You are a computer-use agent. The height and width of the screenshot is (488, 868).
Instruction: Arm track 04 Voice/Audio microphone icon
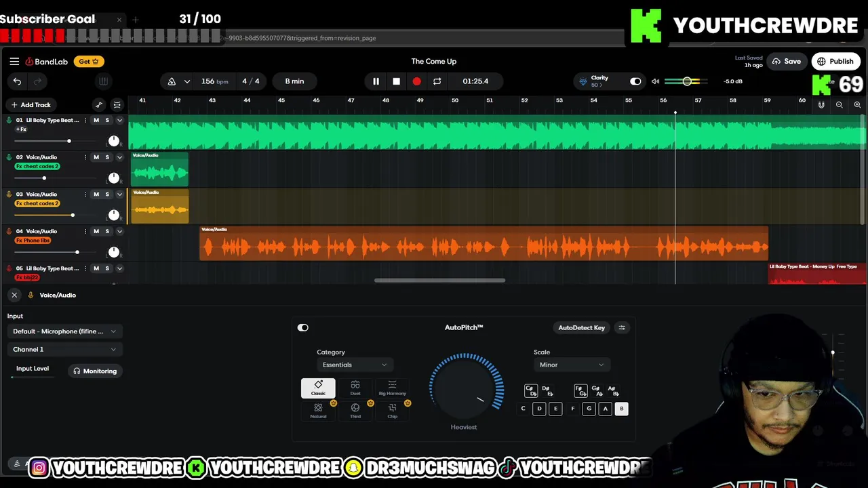(9, 232)
